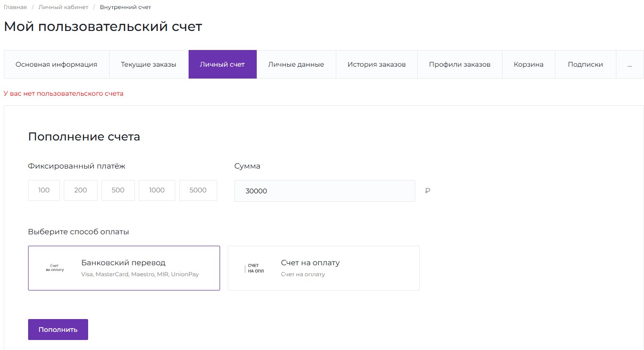644x350 pixels.
Task: Switch to the Корзина tab
Action: (x=528, y=64)
